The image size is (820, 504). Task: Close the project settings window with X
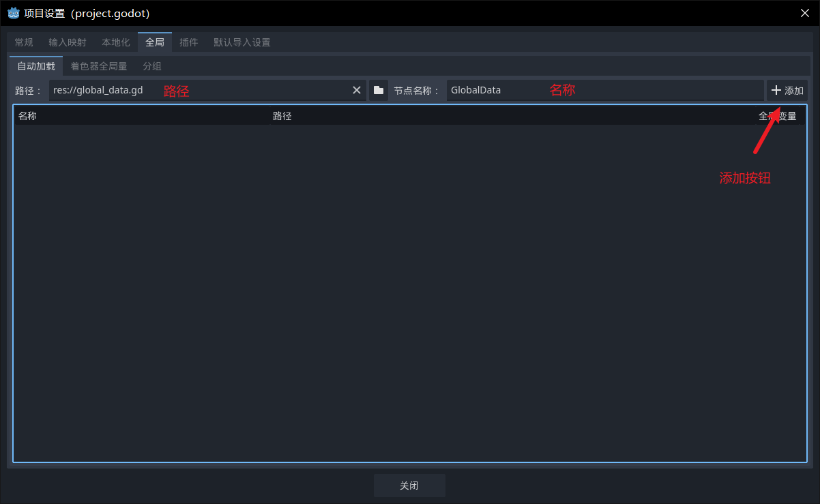805,13
